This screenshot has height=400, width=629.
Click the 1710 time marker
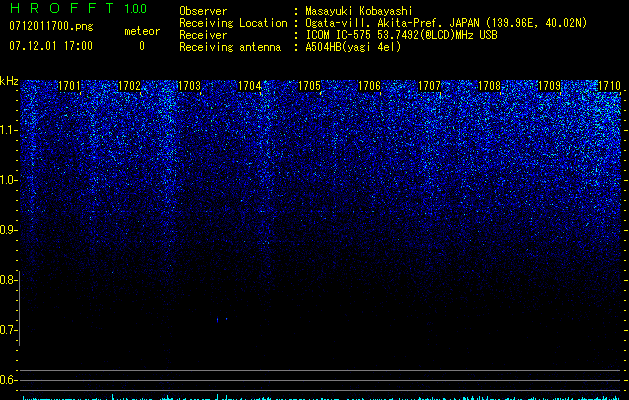point(609,86)
